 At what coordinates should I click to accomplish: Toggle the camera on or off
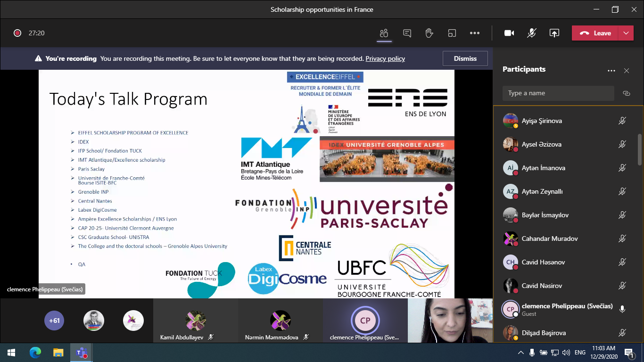[x=509, y=33]
